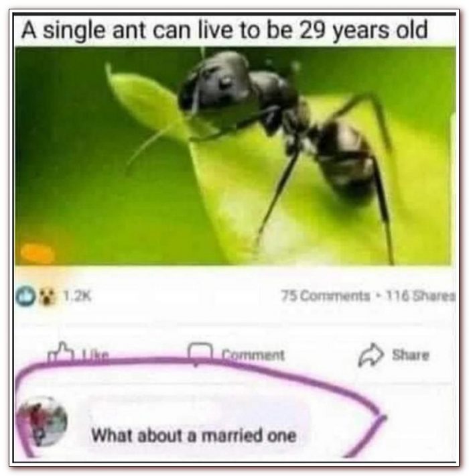Open the 116 Shares link
The height and width of the screenshot is (476, 469).
point(421,296)
